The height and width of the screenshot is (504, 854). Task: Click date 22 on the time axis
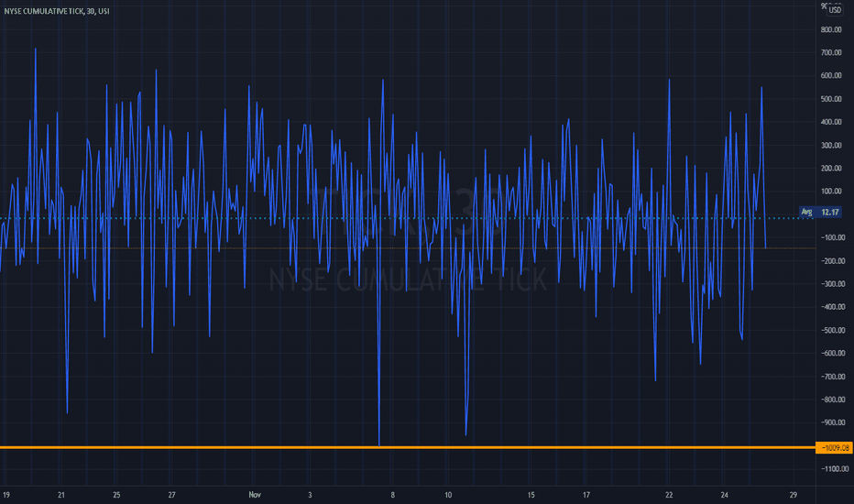[x=669, y=495]
